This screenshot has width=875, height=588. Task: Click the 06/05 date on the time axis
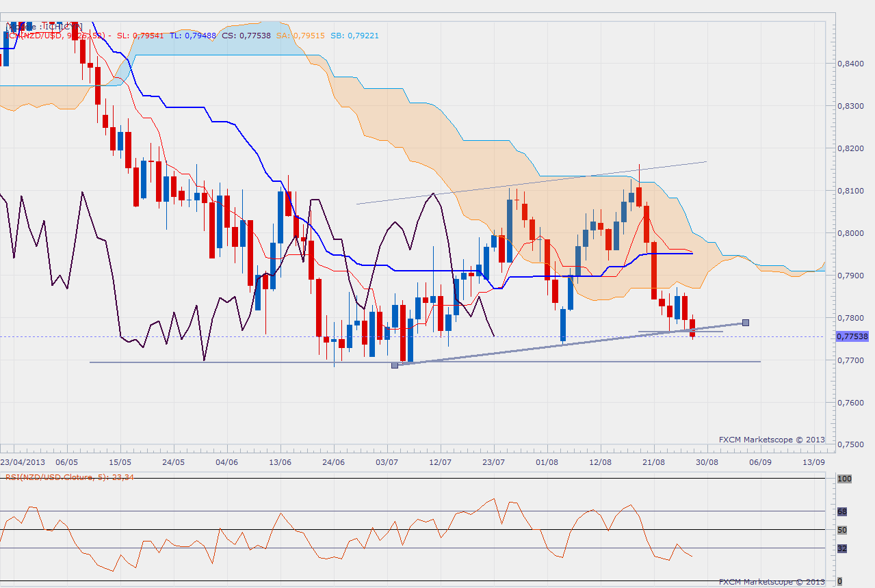[x=66, y=462]
